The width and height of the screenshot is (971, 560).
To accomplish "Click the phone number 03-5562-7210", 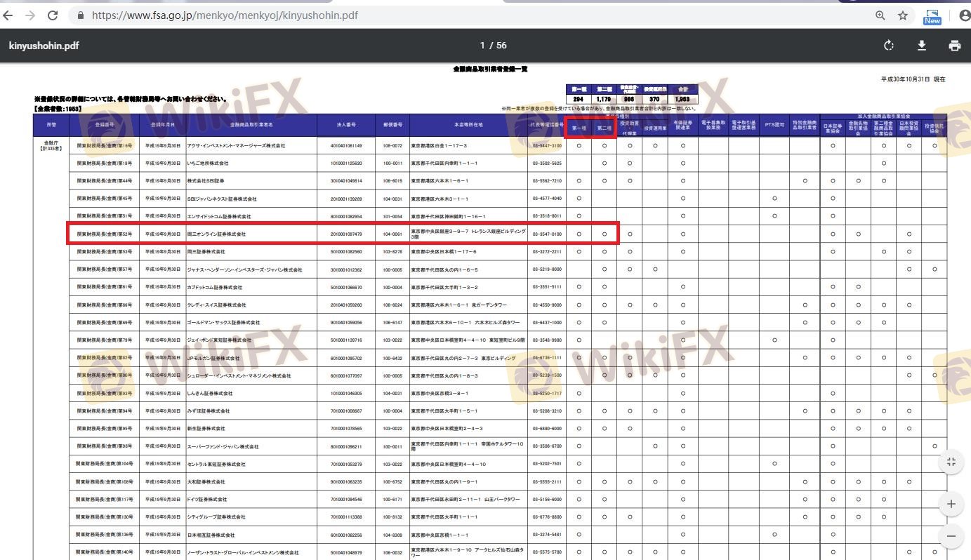I will 547,181.
